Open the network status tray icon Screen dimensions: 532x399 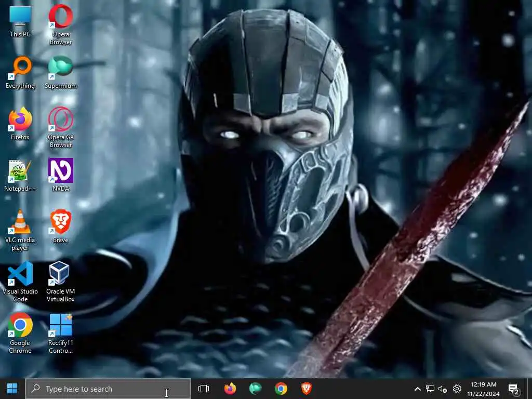[x=430, y=389]
